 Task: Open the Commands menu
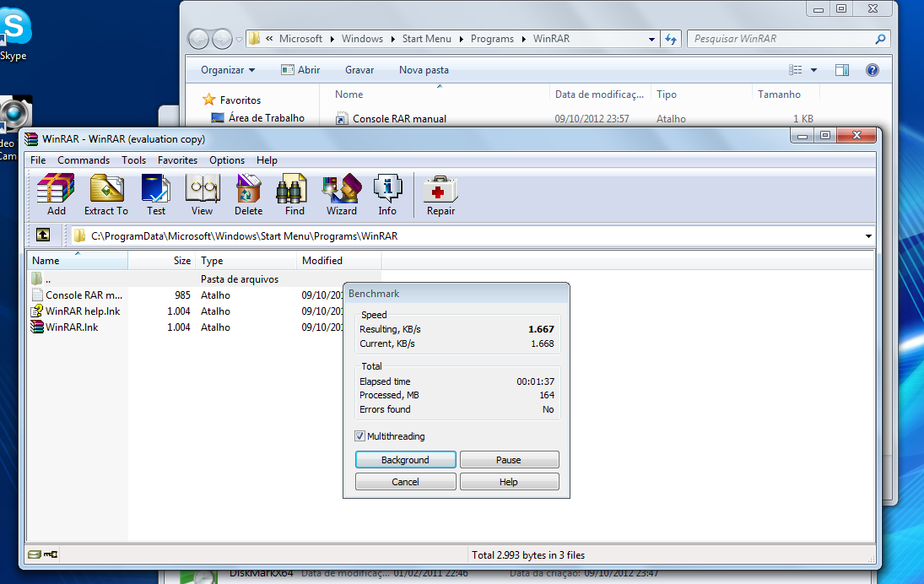pyautogui.click(x=84, y=160)
